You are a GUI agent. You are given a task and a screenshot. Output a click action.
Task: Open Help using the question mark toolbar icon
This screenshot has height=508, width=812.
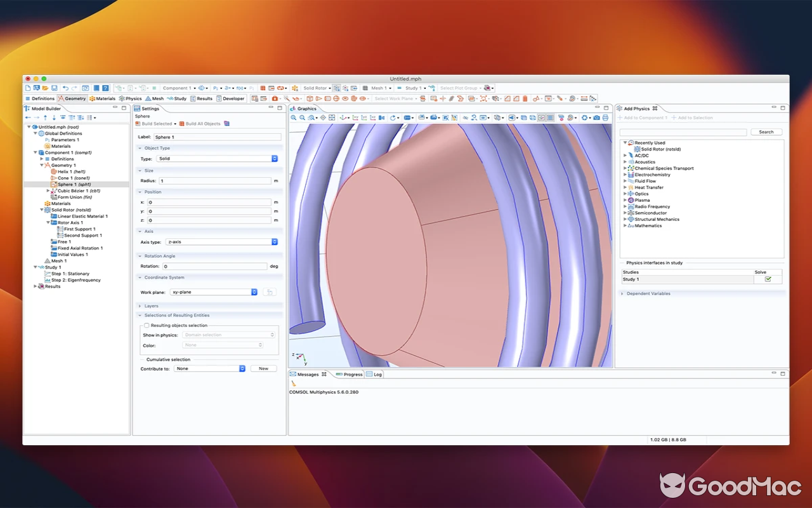tap(105, 88)
